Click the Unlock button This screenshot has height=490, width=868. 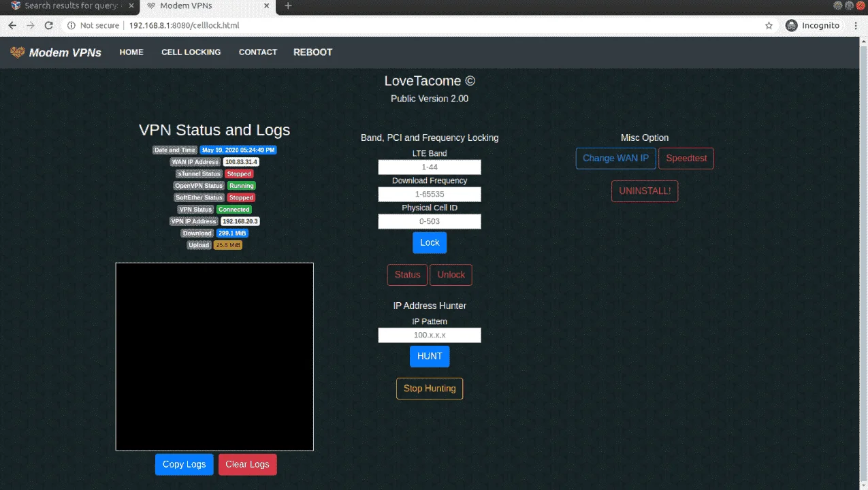point(451,275)
